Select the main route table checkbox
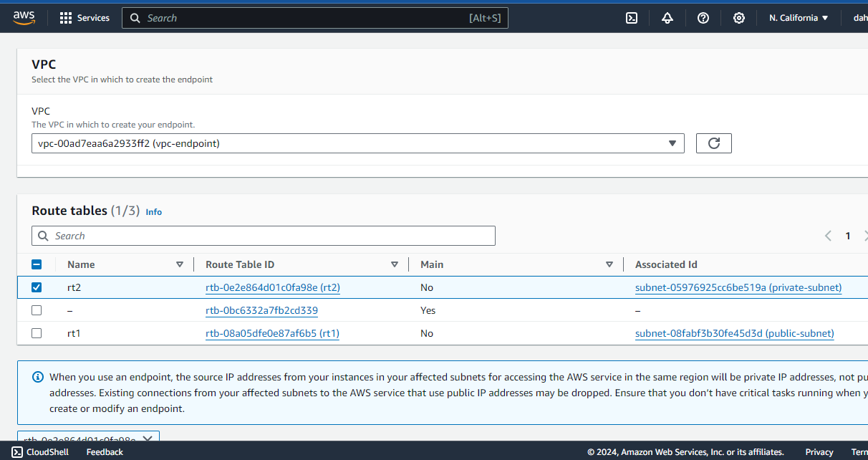The width and height of the screenshot is (868, 460). pyautogui.click(x=37, y=310)
